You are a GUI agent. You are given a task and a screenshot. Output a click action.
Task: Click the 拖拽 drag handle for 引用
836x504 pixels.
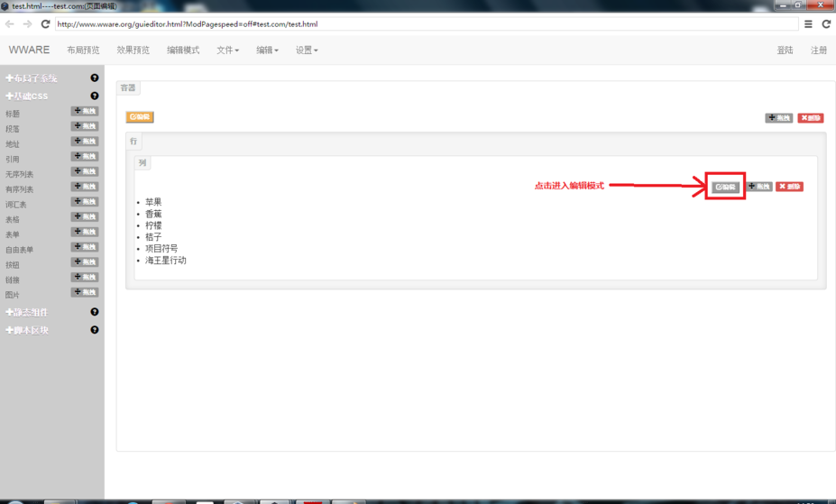pyautogui.click(x=85, y=156)
